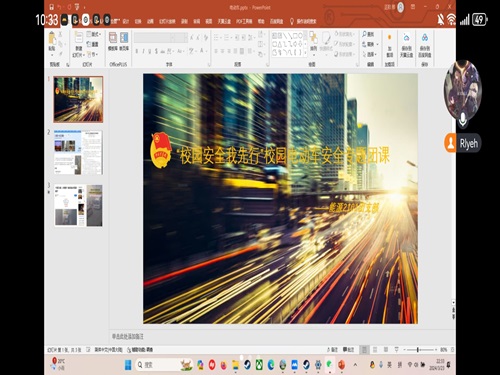Open the OfficePLUS single-page library icon

(124, 38)
